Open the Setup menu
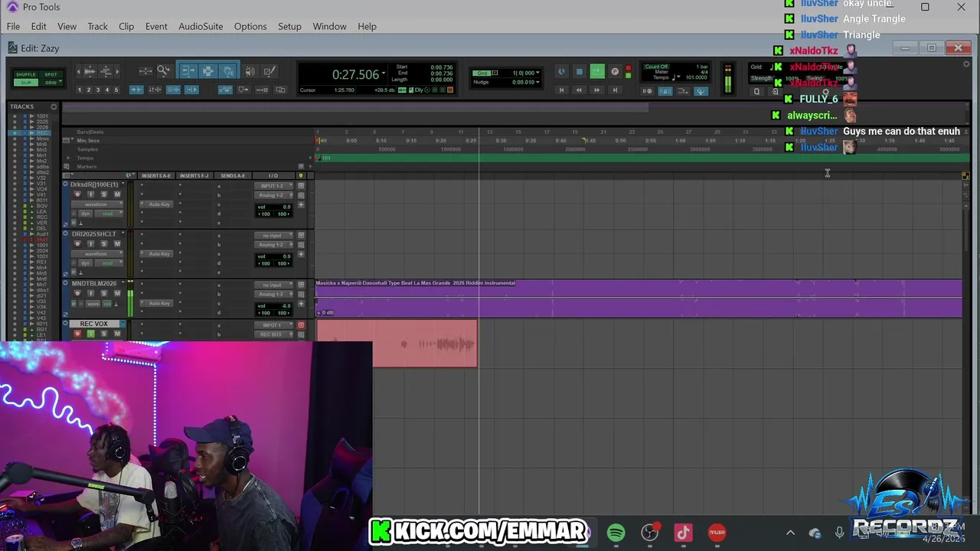This screenshot has width=980, height=551. [x=289, y=26]
